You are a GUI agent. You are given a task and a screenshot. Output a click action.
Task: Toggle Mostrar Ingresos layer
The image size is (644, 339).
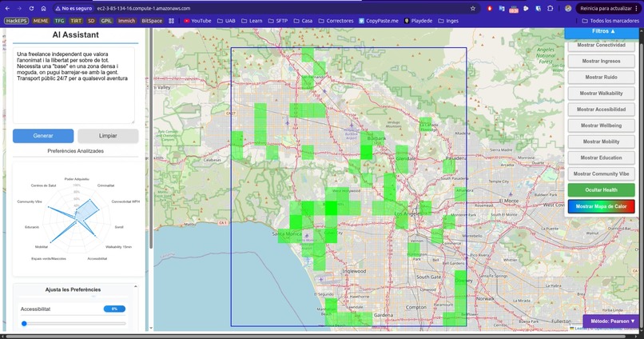pos(602,61)
